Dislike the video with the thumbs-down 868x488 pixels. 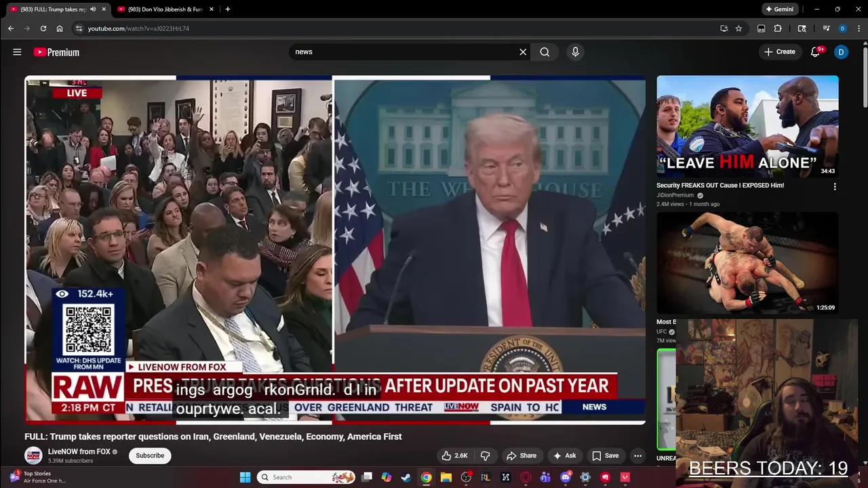click(485, 455)
